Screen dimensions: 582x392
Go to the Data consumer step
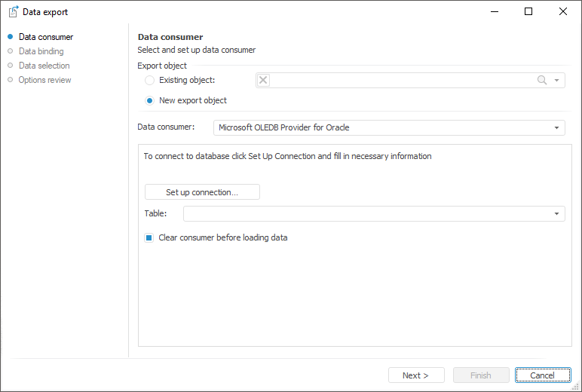point(45,37)
